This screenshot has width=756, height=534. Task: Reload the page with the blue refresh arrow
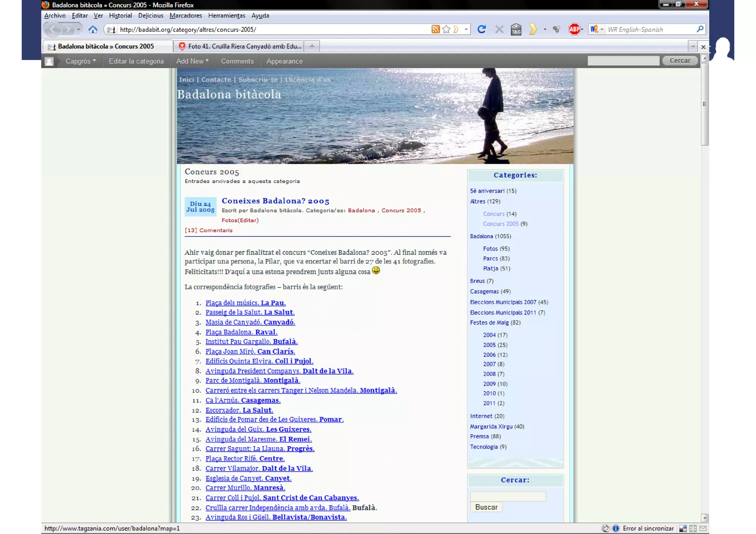[x=481, y=30]
